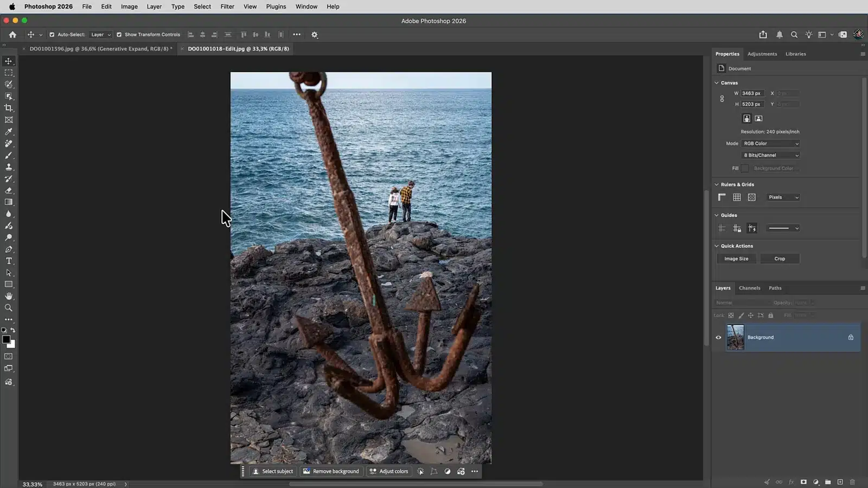Toggle the Auto-Select checkbox
868x488 pixels.
(x=52, y=35)
